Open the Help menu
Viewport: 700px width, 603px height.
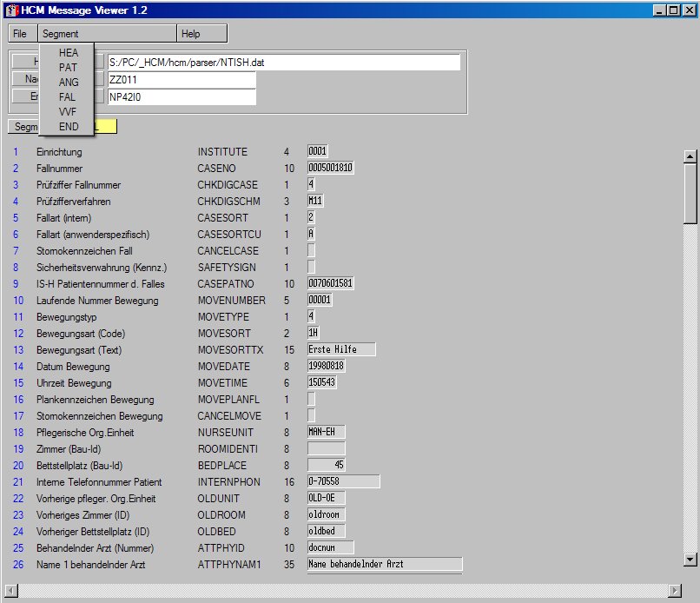click(191, 34)
